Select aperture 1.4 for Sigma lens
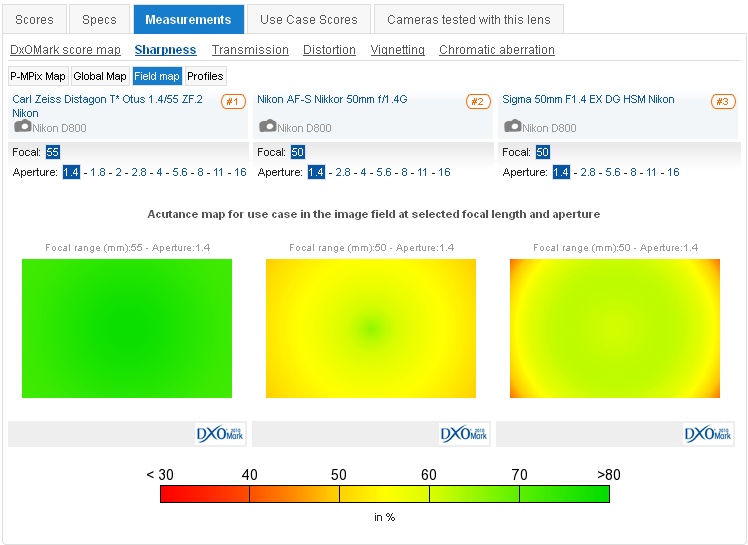 [561, 172]
